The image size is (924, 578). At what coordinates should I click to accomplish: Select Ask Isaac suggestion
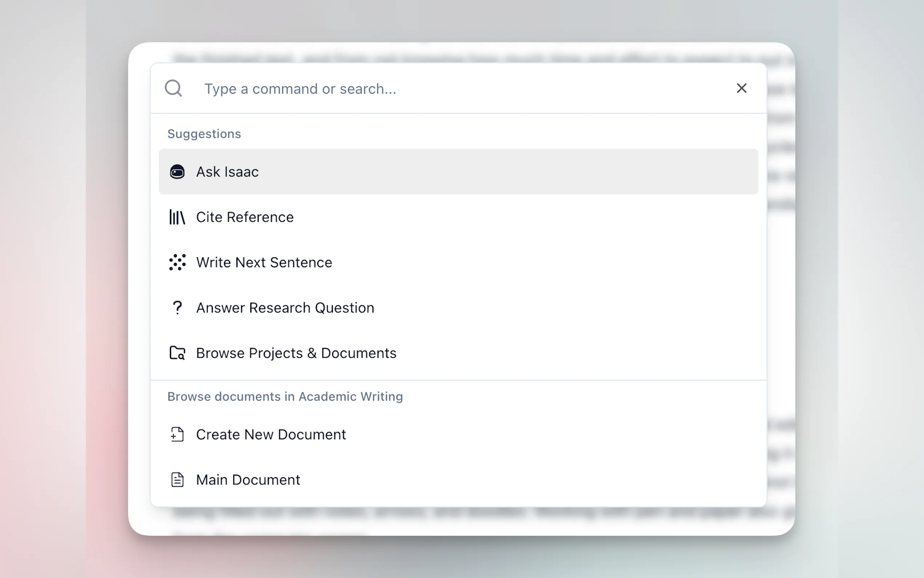pos(228,172)
